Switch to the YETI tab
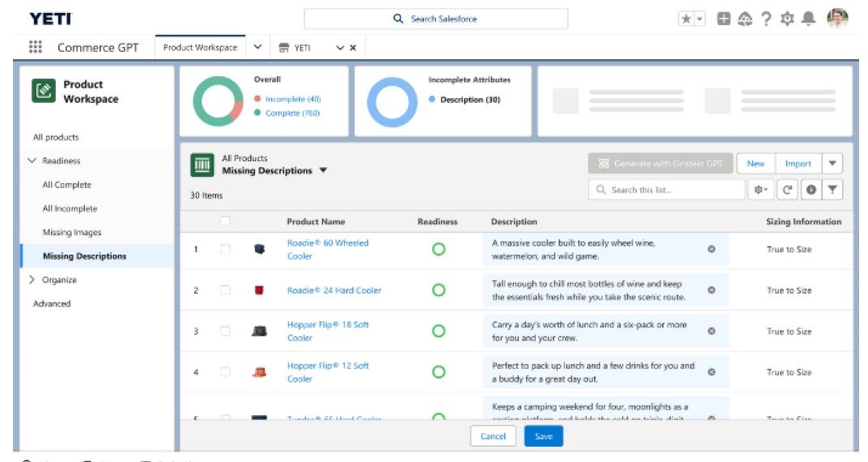Viewport: 868px width, 462px height. (x=301, y=48)
